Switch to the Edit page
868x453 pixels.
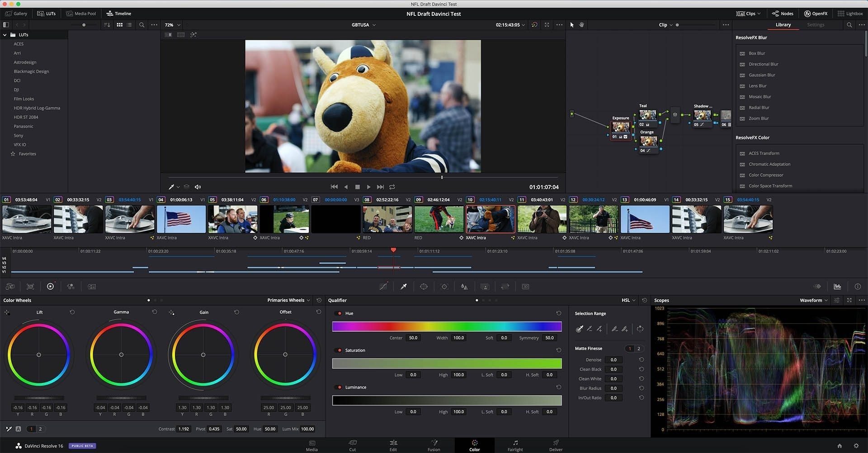393,445
